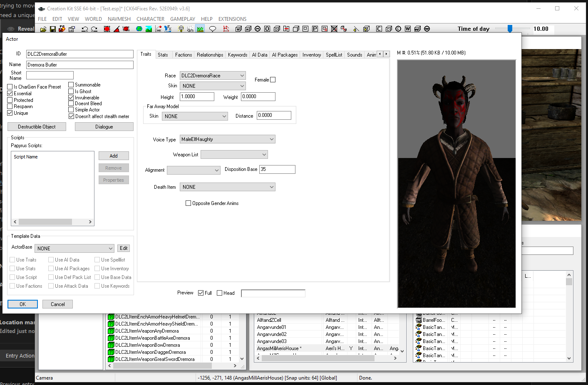Check the Head preview checkbox
Image resolution: width=588 pixels, height=385 pixels.
point(220,293)
